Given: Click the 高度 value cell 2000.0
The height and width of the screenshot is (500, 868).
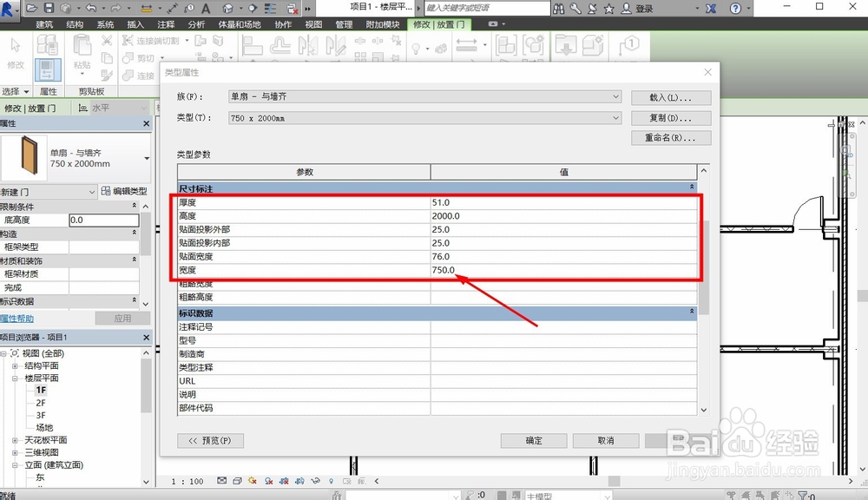Looking at the screenshot, I should point(563,216).
